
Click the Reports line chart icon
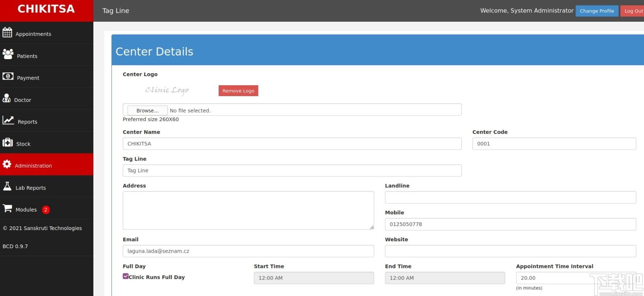8,120
